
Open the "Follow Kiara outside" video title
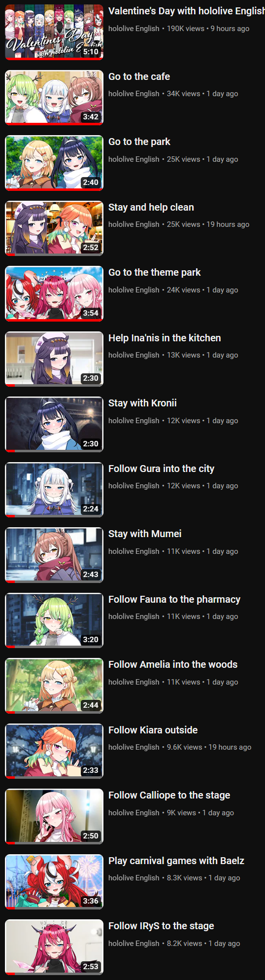pyautogui.click(x=153, y=730)
